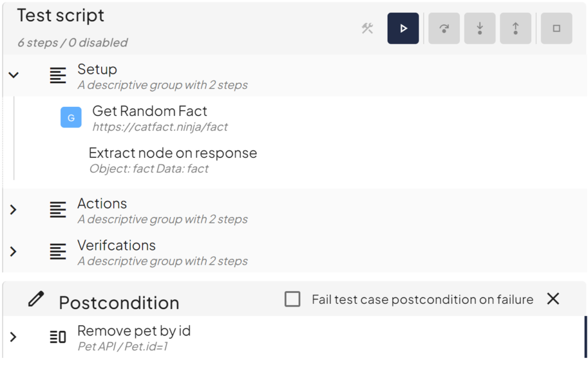
Task: Click the Setup group lines icon
Action: pos(58,75)
